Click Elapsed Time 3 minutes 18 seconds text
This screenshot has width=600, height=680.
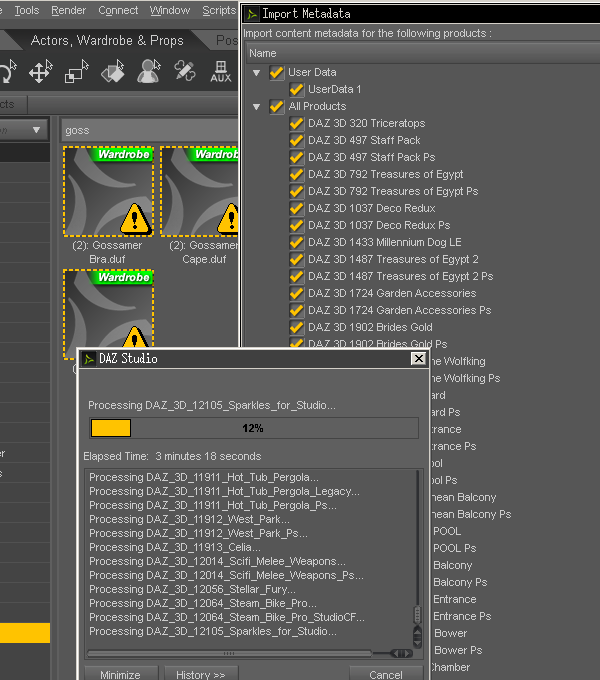(x=172, y=456)
